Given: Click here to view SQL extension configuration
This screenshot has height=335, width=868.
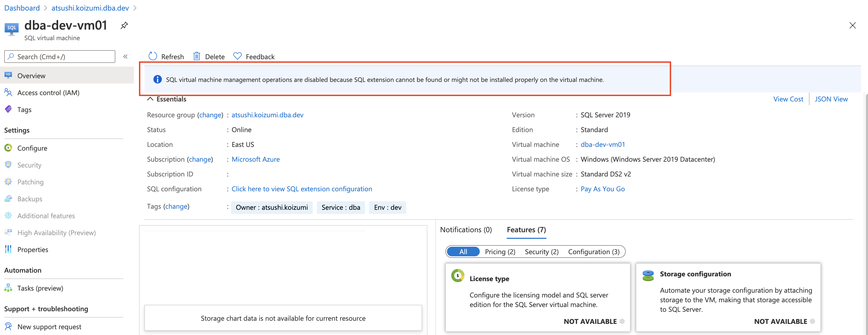Looking at the screenshot, I should click(301, 189).
